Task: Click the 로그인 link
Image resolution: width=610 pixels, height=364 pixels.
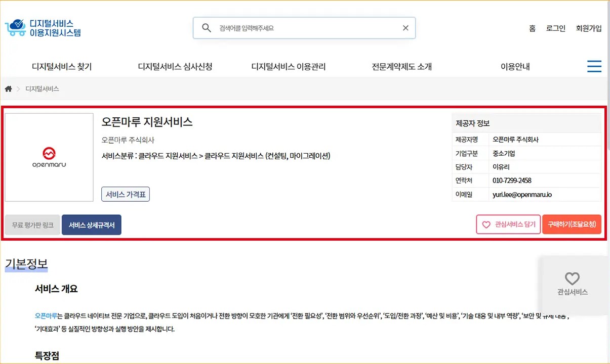Action: (x=555, y=28)
